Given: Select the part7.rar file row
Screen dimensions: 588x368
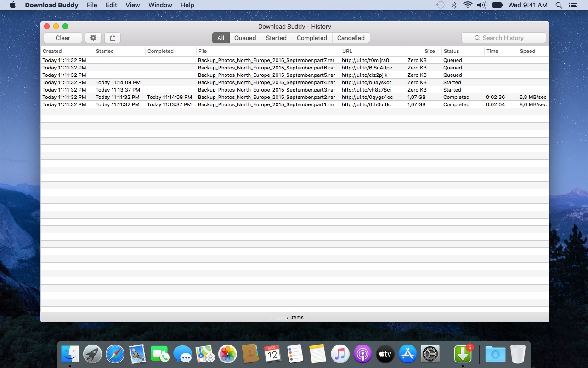Looking at the screenshot, I should [295, 60].
